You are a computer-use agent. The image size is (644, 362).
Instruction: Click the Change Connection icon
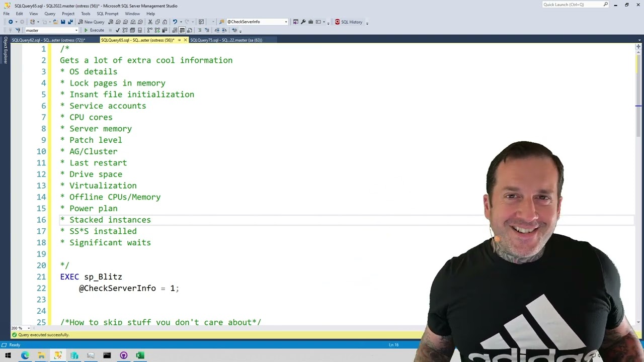click(18, 30)
